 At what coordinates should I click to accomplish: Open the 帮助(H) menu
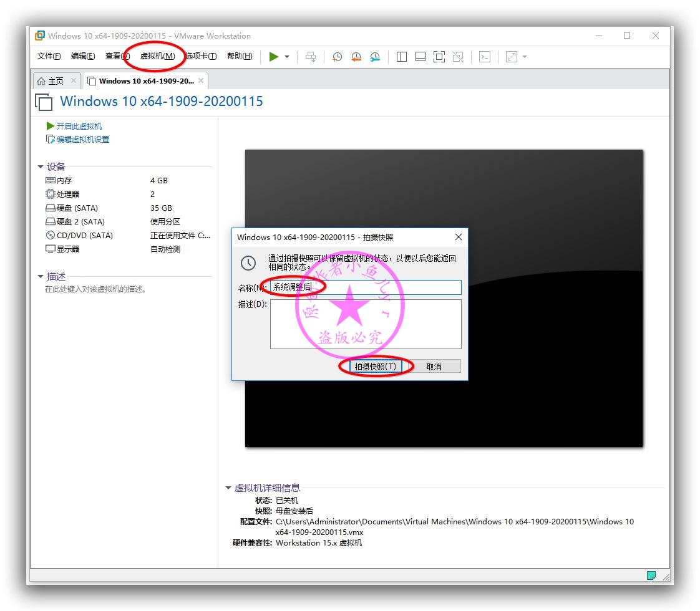240,56
